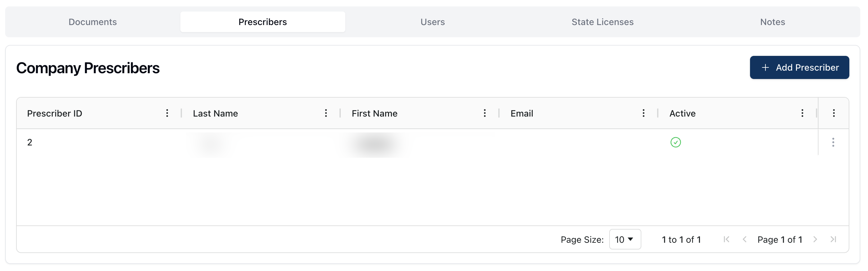Image resolution: width=868 pixels, height=271 pixels.
Task: Expand the Page Size dropdown
Action: (x=625, y=239)
